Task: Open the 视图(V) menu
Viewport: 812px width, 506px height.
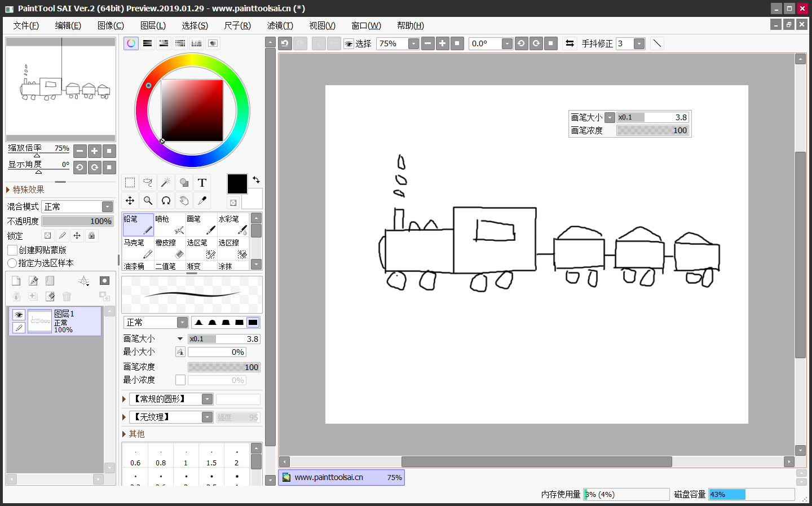Action: pos(323,25)
